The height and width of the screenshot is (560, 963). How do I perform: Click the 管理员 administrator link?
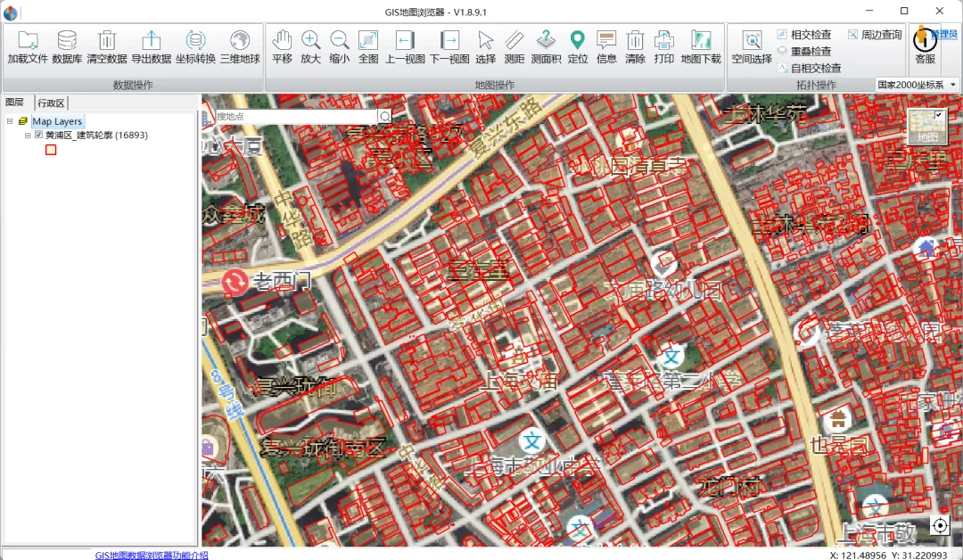point(944,35)
